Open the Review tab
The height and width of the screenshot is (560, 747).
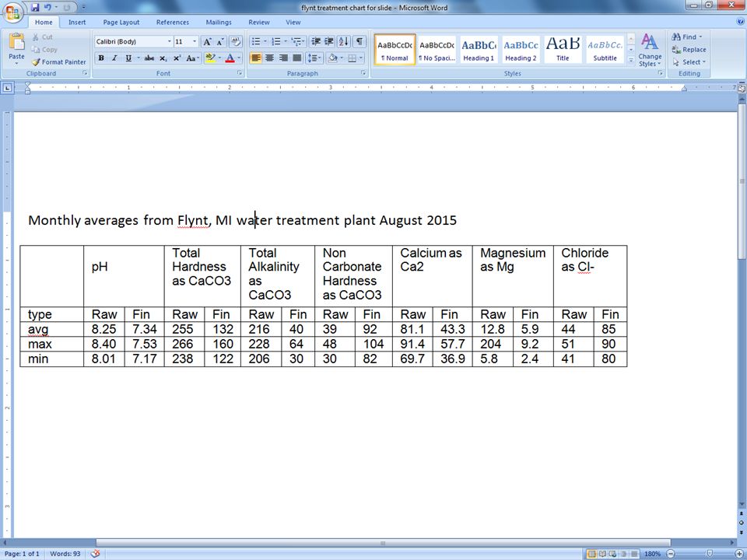pos(258,22)
